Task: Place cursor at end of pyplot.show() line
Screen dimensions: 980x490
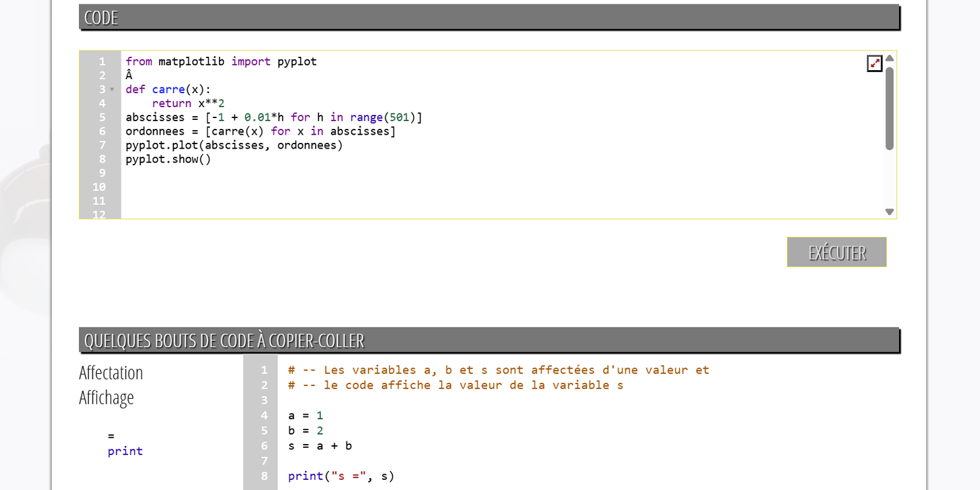Action: point(211,160)
